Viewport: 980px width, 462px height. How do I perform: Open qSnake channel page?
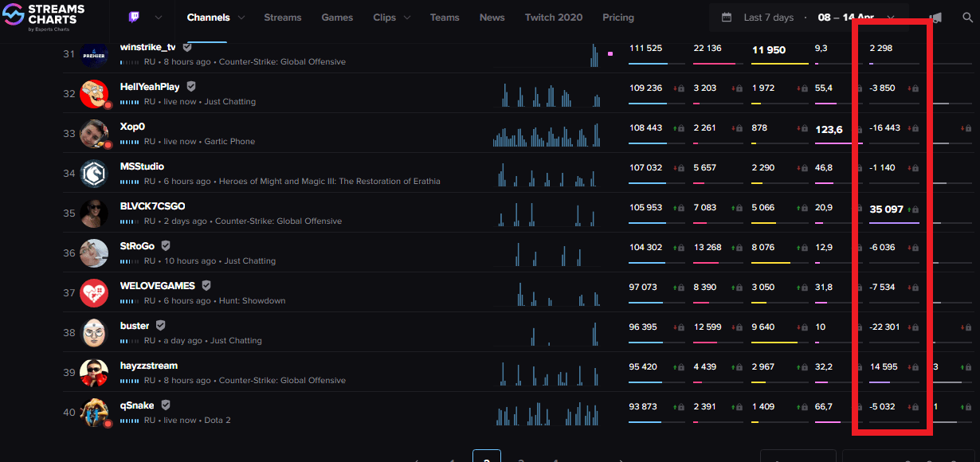tap(137, 405)
